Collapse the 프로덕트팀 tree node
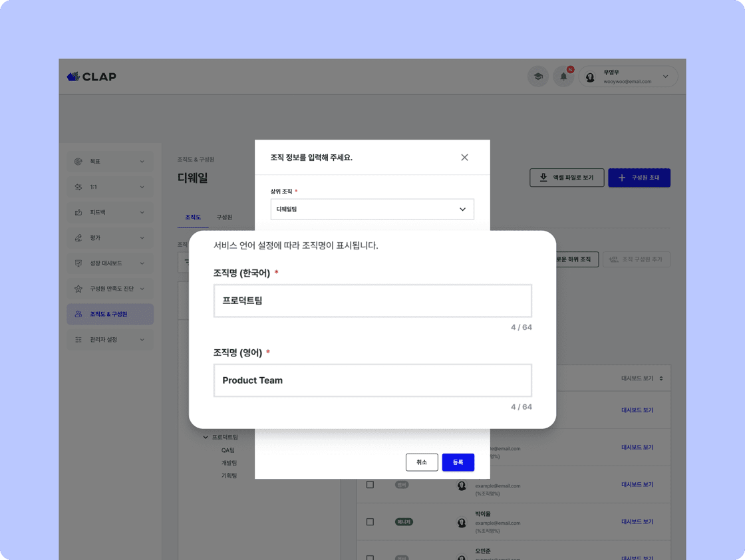The image size is (745, 560). (x=206, y=437)
